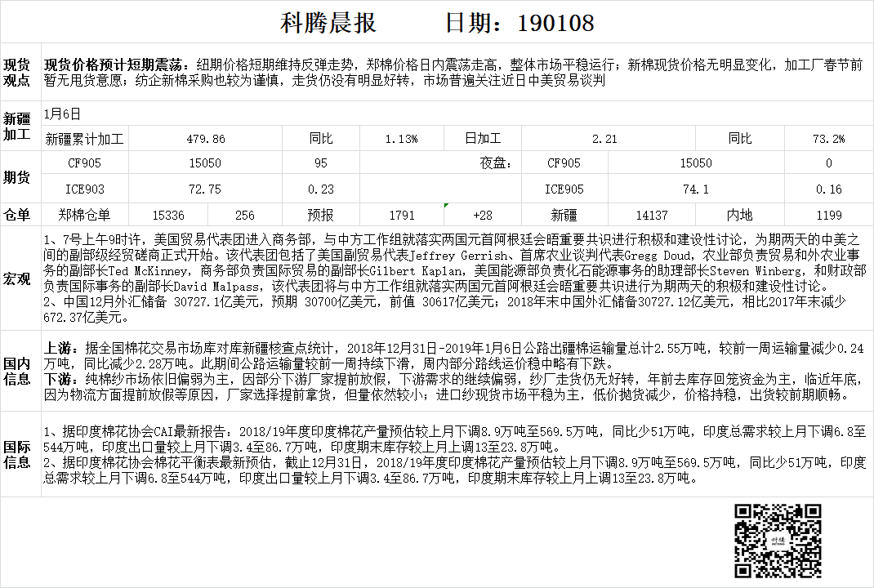The image size is (874, 588).
Task: Select the 宏观 row header
Action: pyautogui.click(x=17, y=279)
